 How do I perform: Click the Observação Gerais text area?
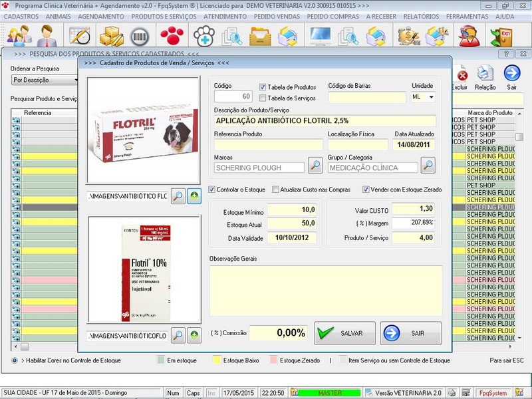(x=326, y=291)
